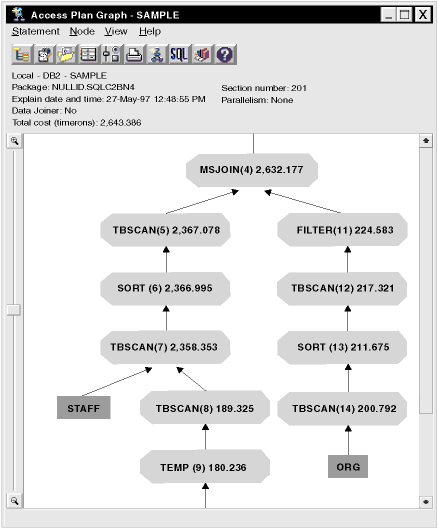Click the bottom magnifier zoom button
The width and height of the screenshot is (438, 529).
(x=14, y=501)
